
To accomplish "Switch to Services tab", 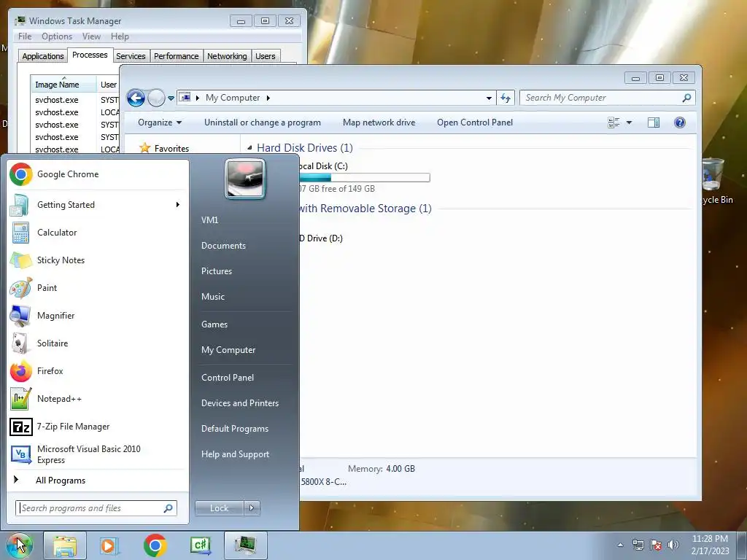I will pyautogui.click(x=131, y=56).
